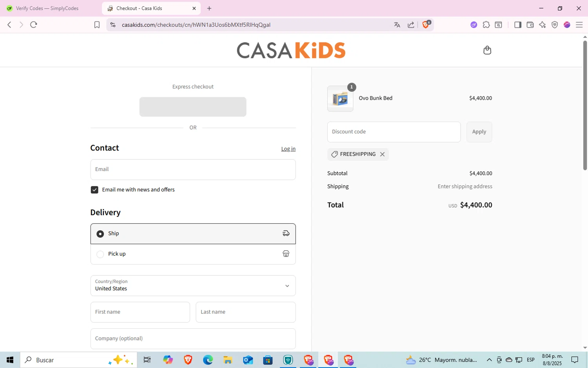The width and height of the screenshot is (588, 368).
Task: Close the Checkout - Casa Kids tab
Action: (194, 8)
